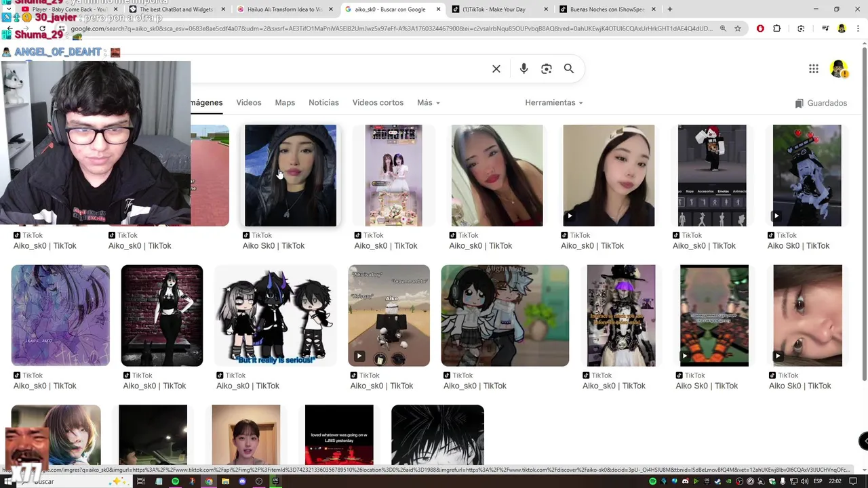
Task: Open the black-and-white manga thumbnail
Action: point(437,435)
